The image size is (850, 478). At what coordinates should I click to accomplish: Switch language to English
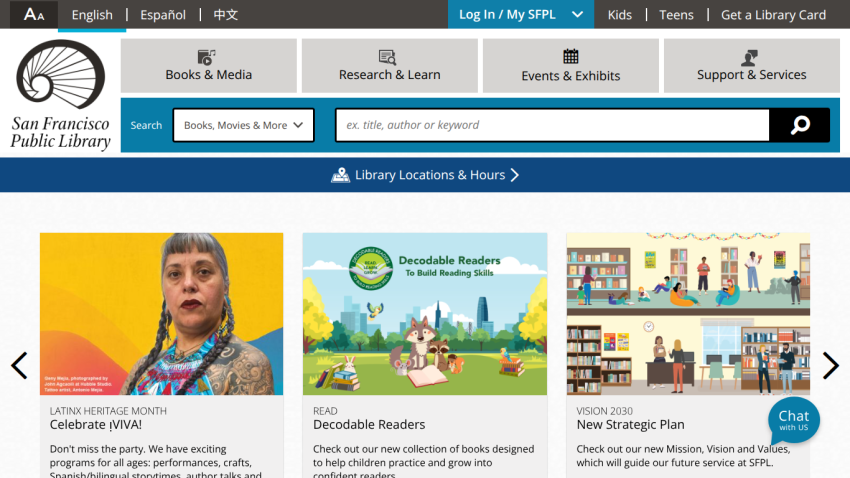(92, 15)
